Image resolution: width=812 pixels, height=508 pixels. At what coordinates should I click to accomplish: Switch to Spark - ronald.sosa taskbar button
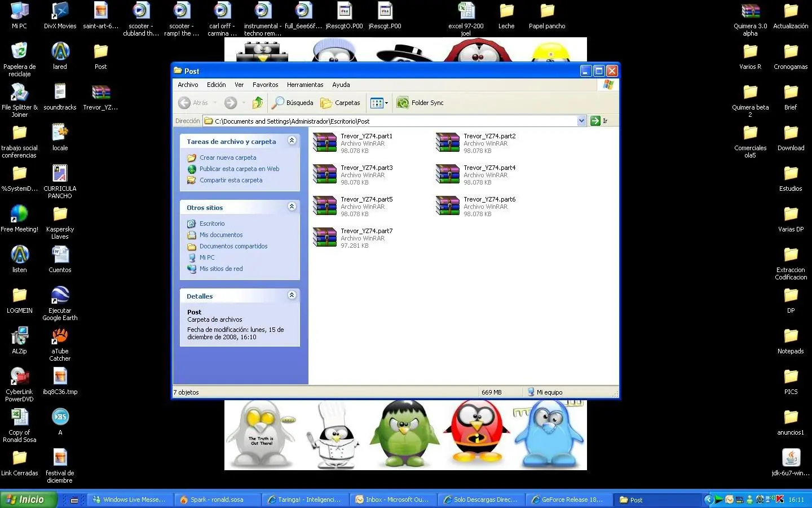pyautogui.click(x=217, y=500)
